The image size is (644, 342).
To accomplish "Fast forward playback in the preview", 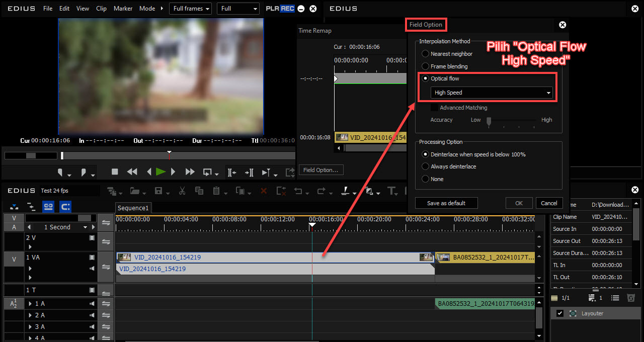I will tap(190, 172).
